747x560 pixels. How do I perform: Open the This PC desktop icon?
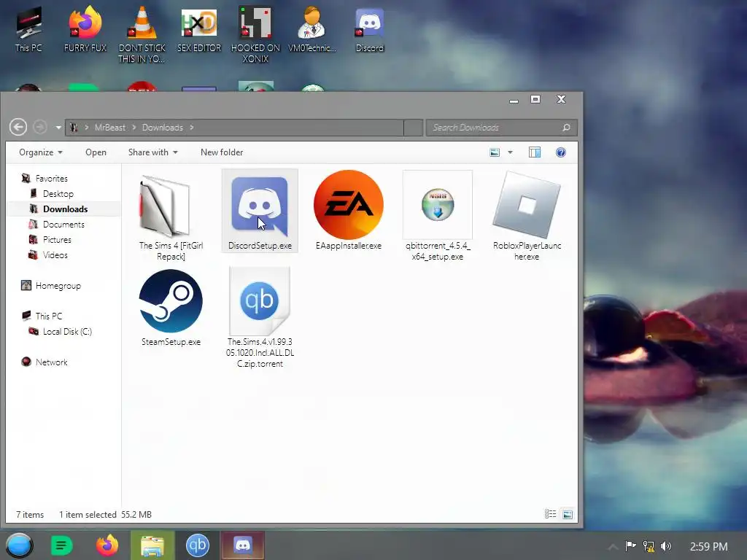[x=28, y=29]
